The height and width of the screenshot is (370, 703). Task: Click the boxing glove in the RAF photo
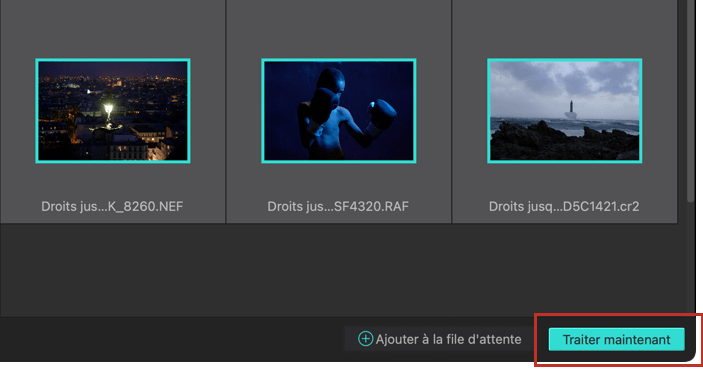pyautogui.click(x=381, y=115)
